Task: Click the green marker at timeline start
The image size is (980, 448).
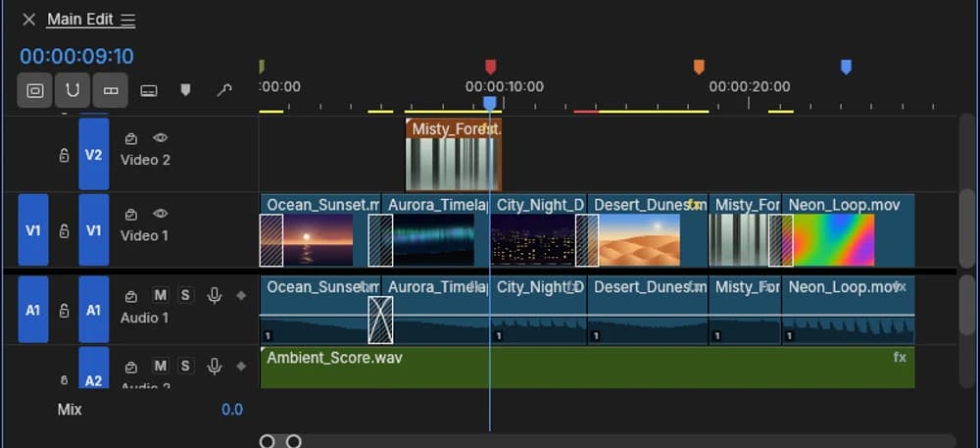Action: click(262, 67)
